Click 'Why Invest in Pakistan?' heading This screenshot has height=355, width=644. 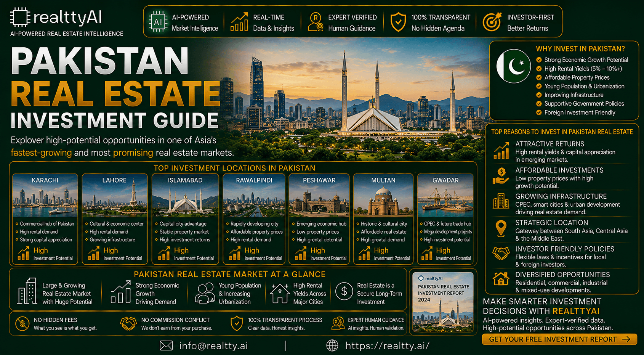click(580, 49)
